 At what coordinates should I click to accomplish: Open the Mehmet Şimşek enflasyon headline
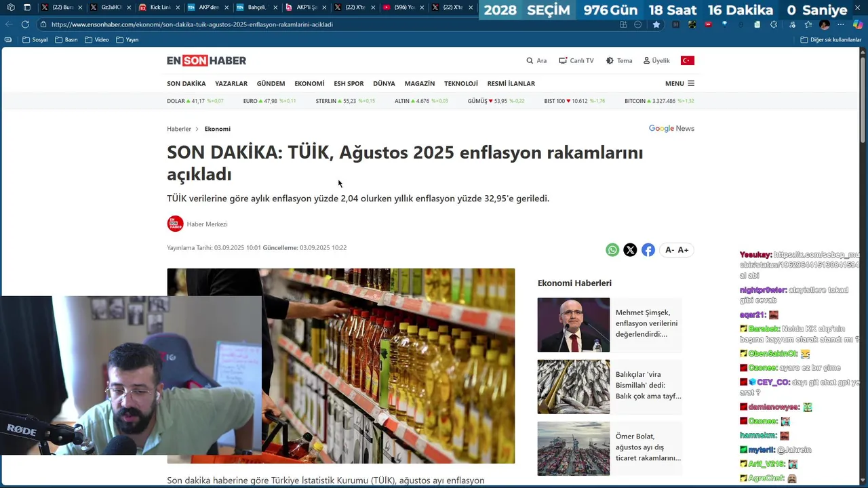click(646, 323)
